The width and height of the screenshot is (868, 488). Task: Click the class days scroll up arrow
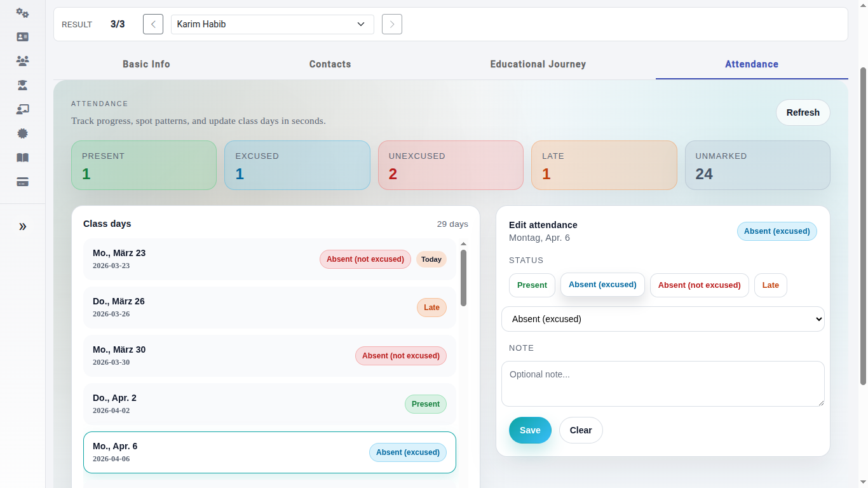point(463,244)
